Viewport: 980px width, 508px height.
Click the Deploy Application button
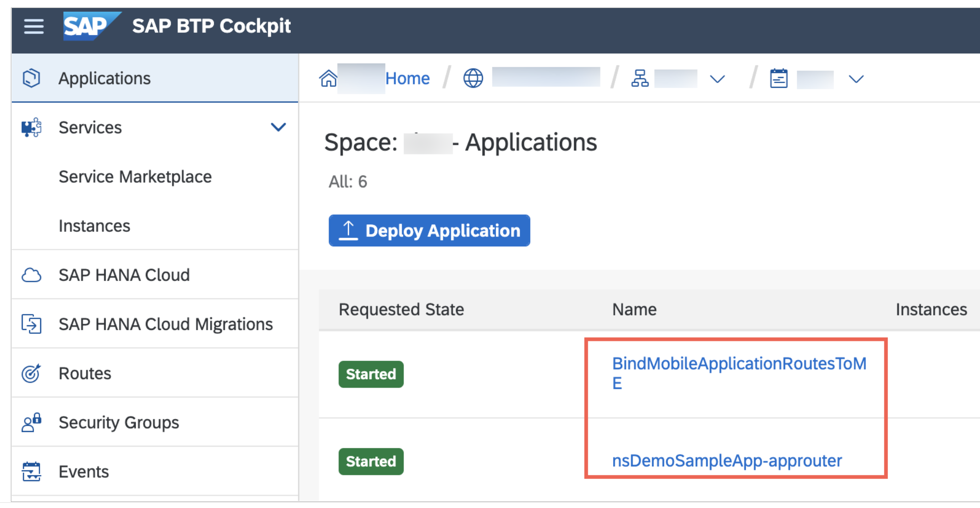coord(429,230)
